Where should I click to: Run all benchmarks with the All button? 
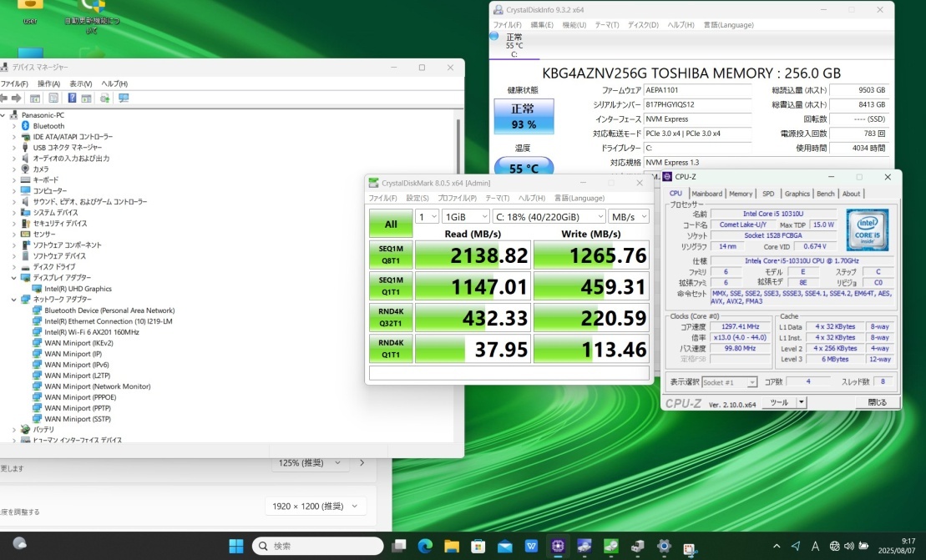pos(391,224)
